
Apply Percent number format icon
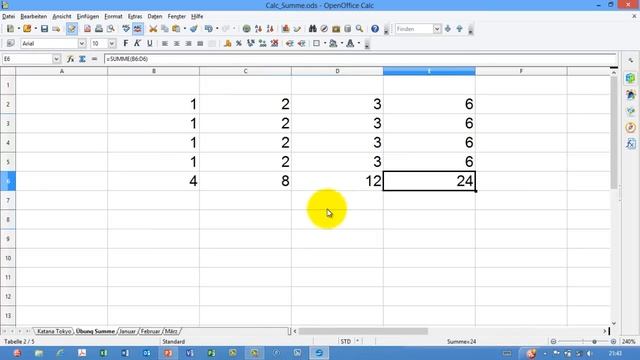[239, 44]
